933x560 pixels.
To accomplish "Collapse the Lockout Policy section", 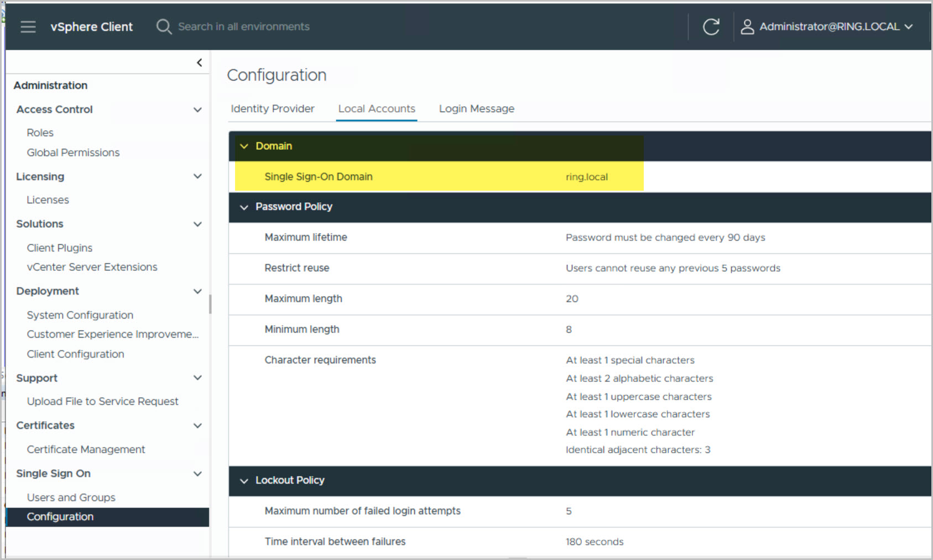I will coord(244,481).
